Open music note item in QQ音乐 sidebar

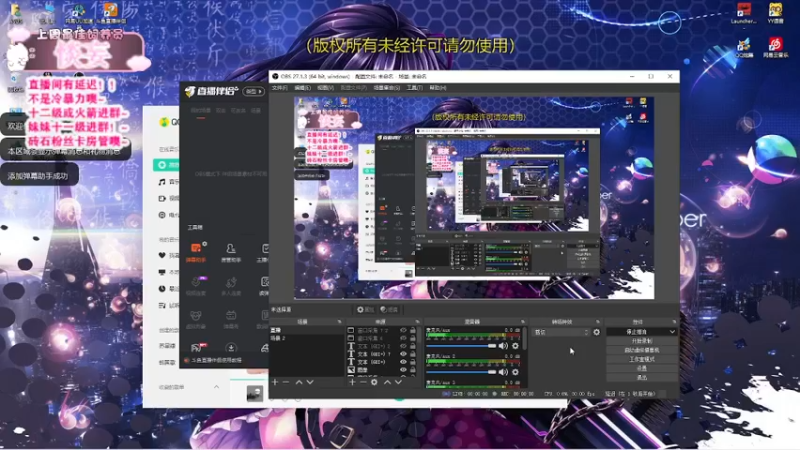[x=162, y=182]
